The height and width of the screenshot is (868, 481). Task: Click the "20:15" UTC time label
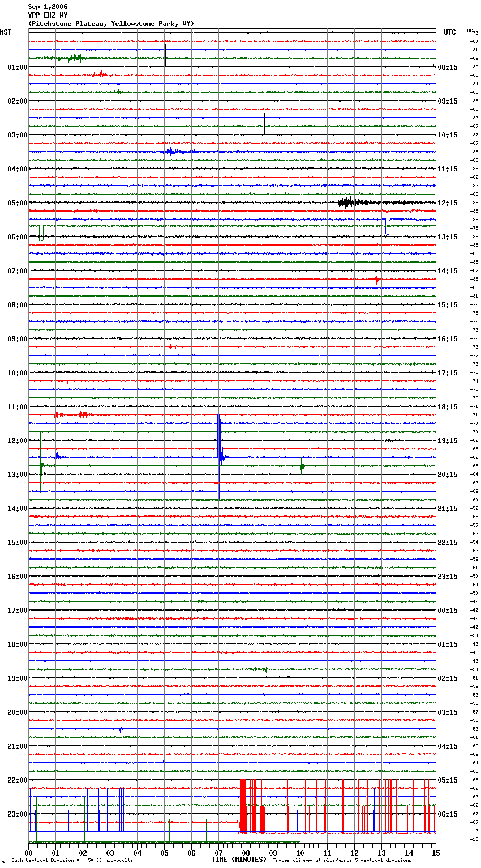click(448, 475)
